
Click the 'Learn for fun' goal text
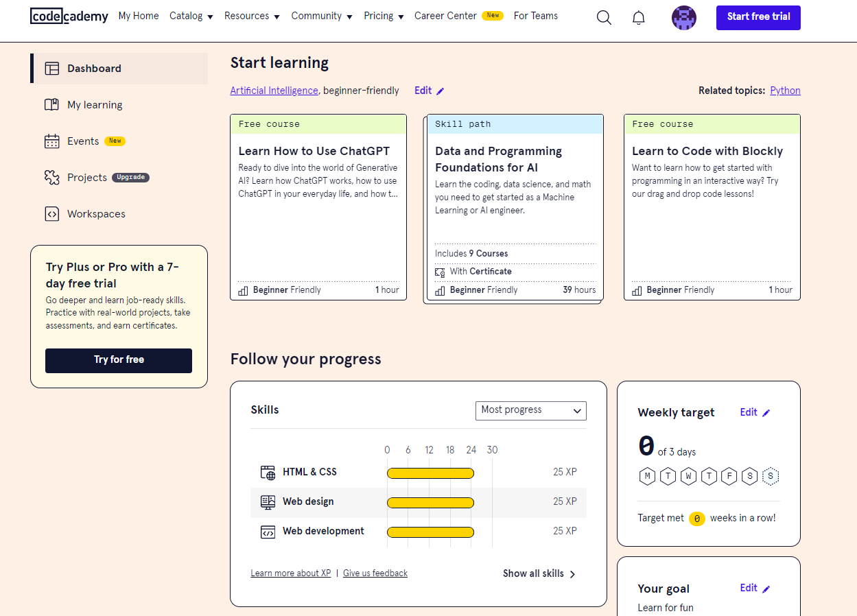[666, 608]
